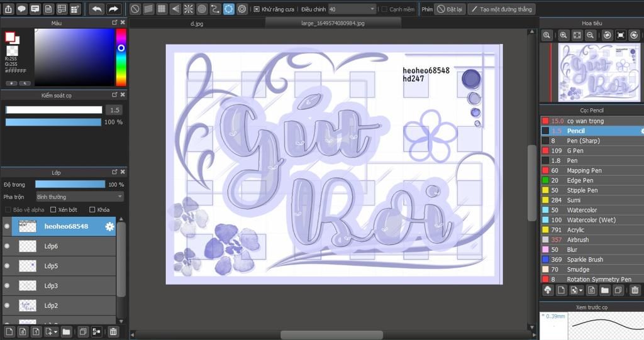The image size is (644, 340).
Task: Pop out the Lớp layer panel
Action: click(x=115, y=172)
